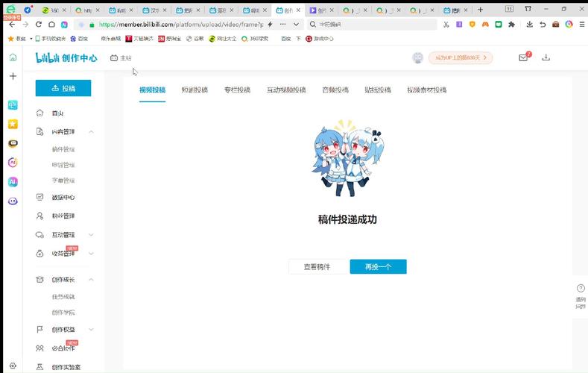Click the blue 投稿 upload button

pos(63,88)
